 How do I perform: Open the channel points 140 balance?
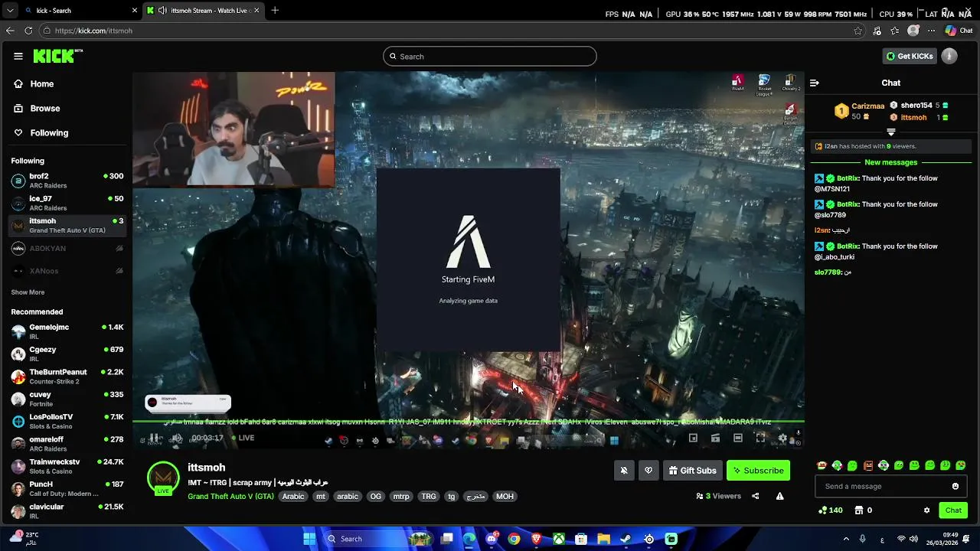click(831, 510)
